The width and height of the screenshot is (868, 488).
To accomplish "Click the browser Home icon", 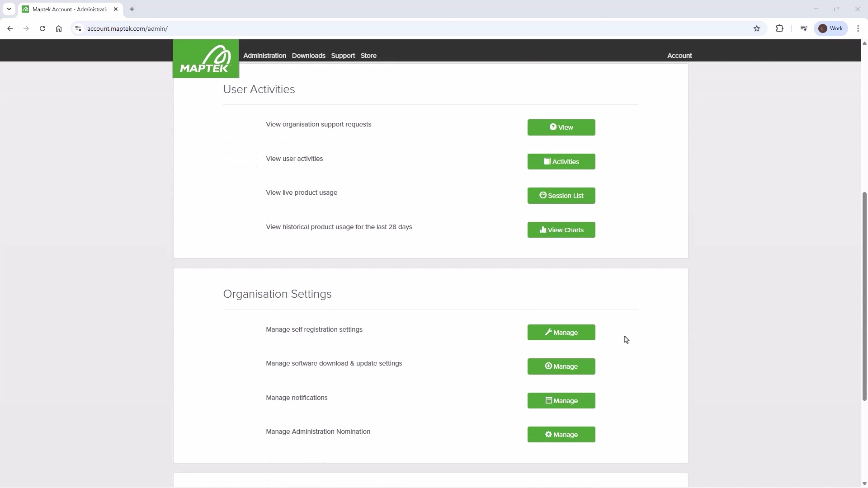I will click(59, 28).
